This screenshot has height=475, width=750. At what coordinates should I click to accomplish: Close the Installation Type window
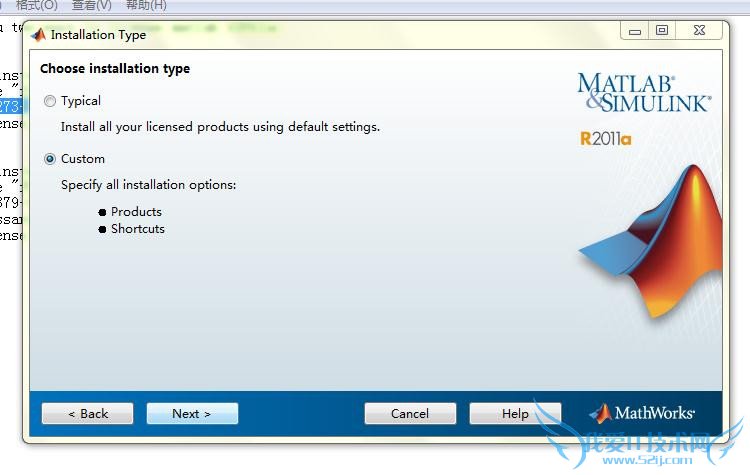(699, 31)
